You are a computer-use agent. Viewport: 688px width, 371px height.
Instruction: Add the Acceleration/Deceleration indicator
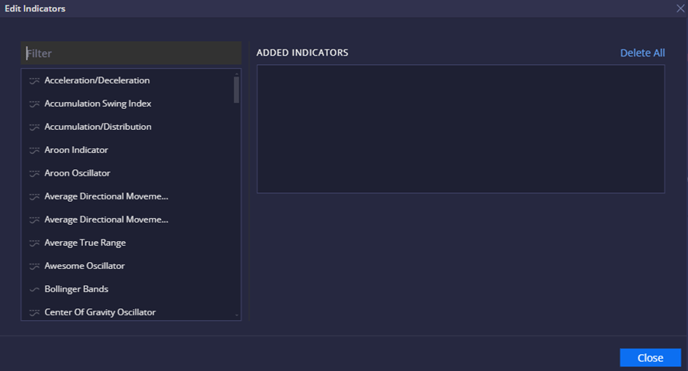point(97,80)
